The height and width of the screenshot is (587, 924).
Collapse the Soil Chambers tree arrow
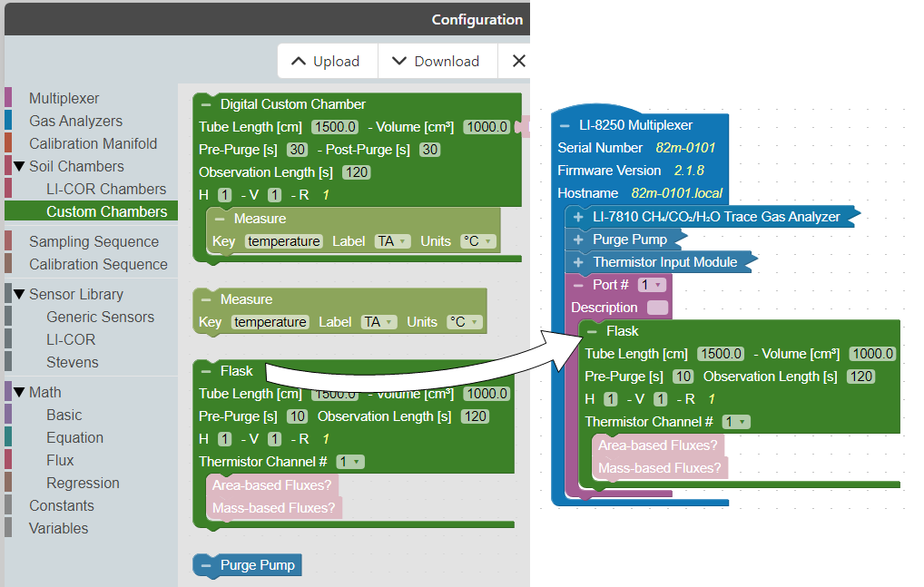19,167
